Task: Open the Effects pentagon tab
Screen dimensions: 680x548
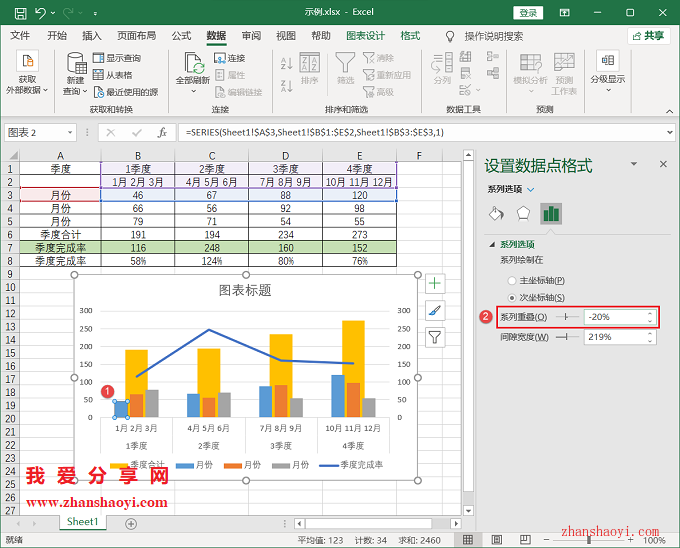Action: [523, 214]
